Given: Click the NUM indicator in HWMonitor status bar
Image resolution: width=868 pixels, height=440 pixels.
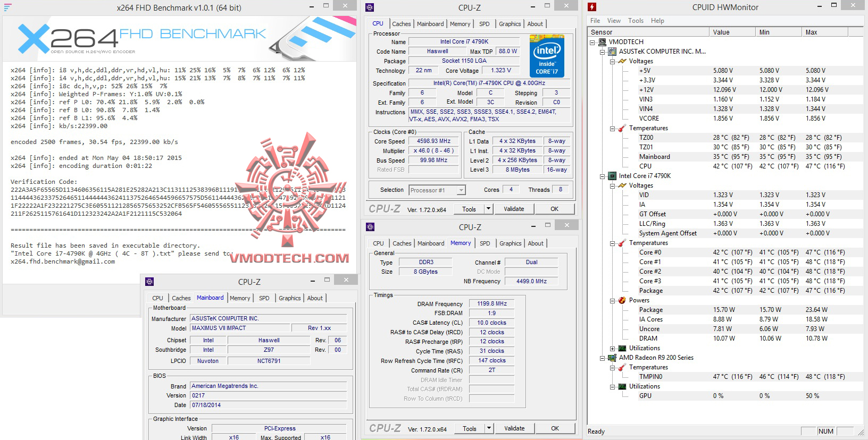Looking at the screenshot, I should [x=826, y=431].
